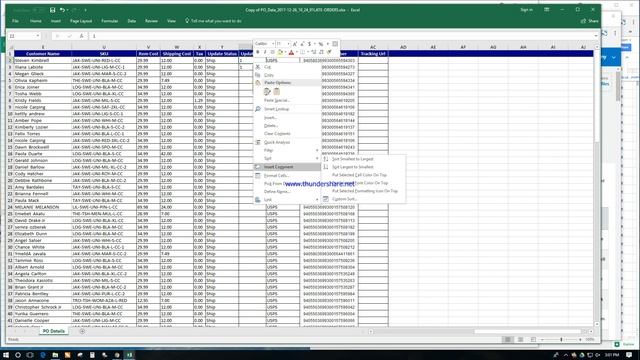Choose Delete... from the context menu
The height and width of the screenshot is (360, 640).
coord(287,126)
